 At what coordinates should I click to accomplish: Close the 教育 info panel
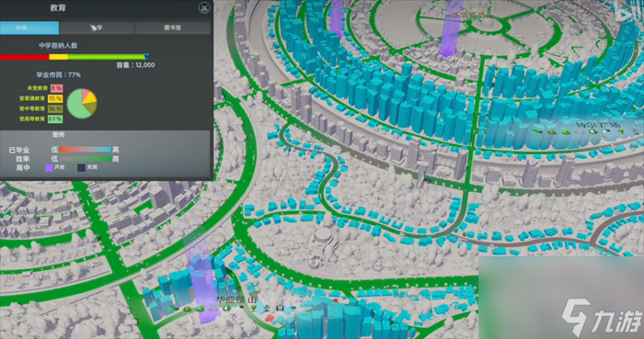pos(204,7)
